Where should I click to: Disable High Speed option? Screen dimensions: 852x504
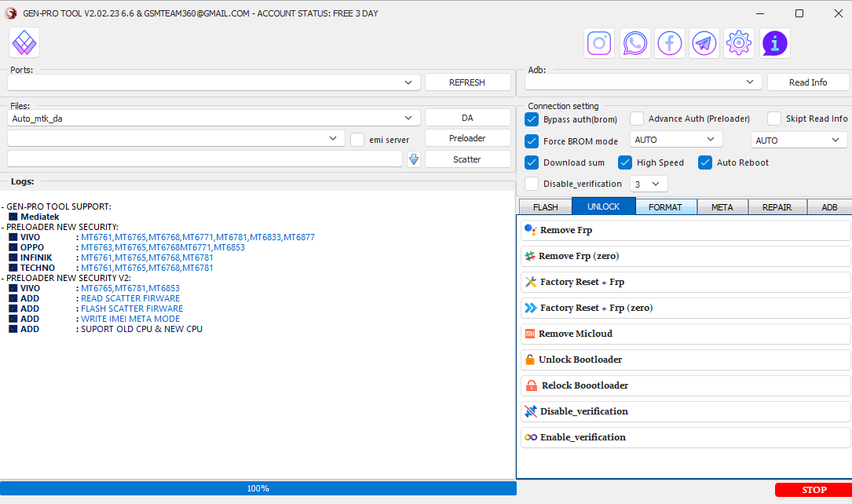(625, 163)
